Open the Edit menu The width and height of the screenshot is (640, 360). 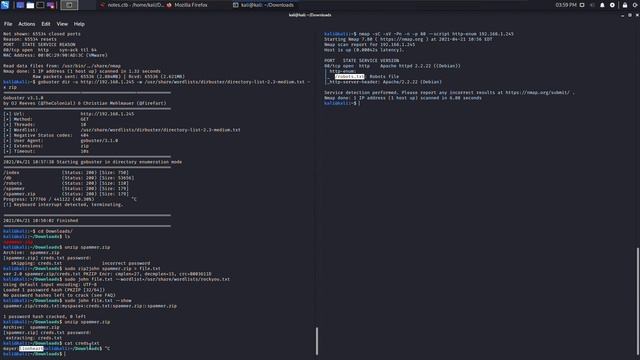pos(46,24)
